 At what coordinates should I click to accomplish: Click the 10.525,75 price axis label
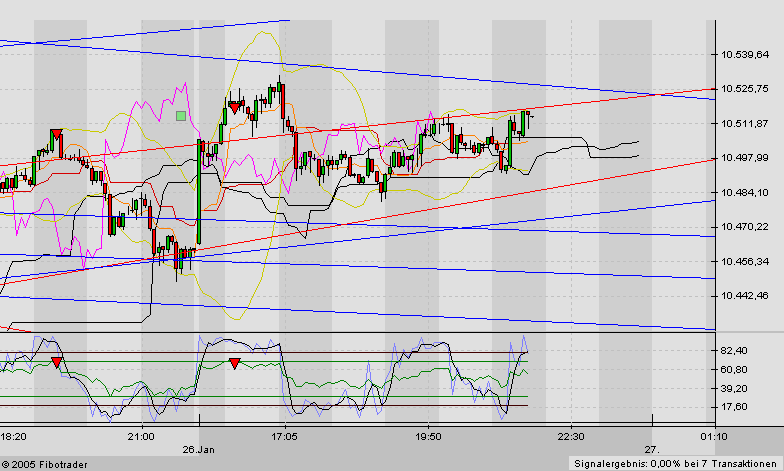click(x=744, y=89)
